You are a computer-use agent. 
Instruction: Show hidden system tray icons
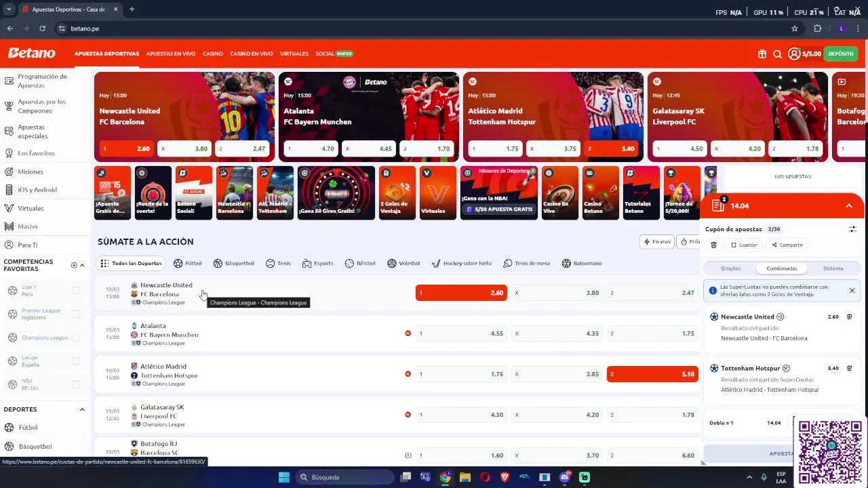coord(749,477)
